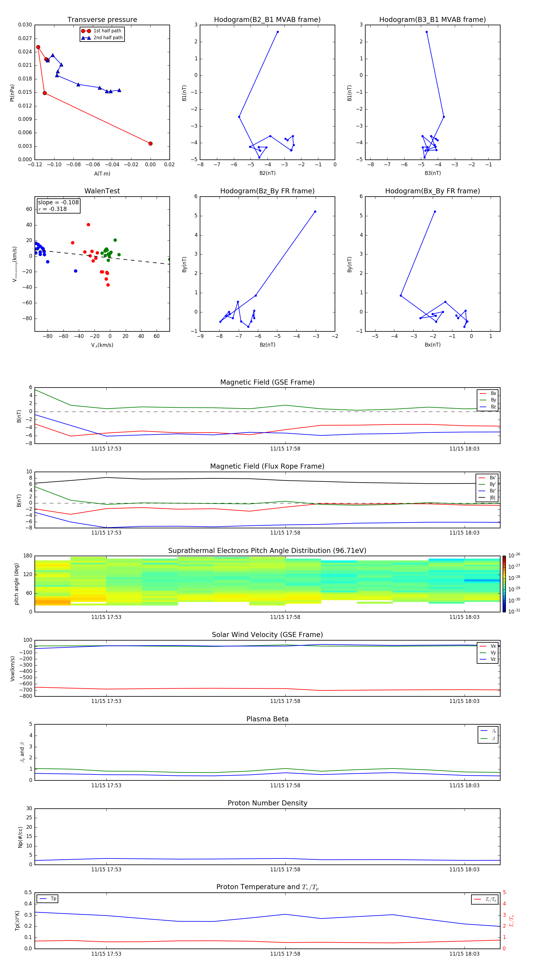
Task: Click the 'WalenTest' plot title
Action: (x=102, y=191)
